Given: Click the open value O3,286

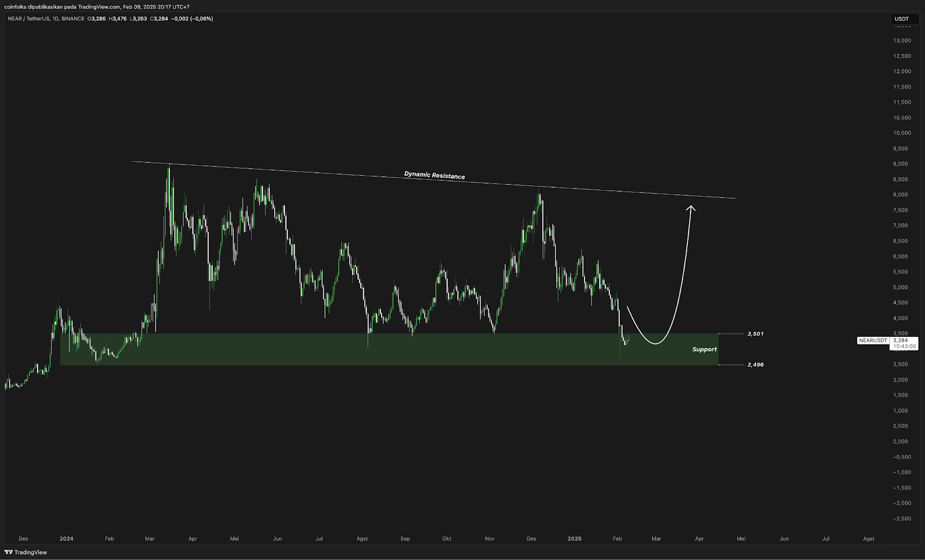Looking at the screenshot, I should 97,18.
